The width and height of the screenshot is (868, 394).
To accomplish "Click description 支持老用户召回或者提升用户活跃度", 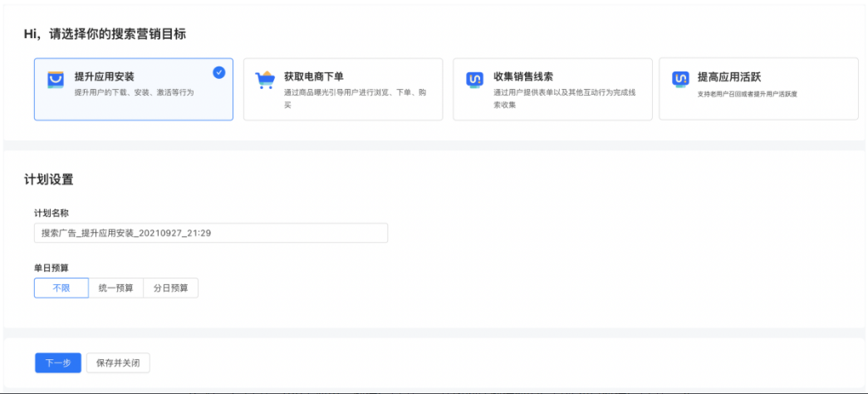I will point(748,94).
